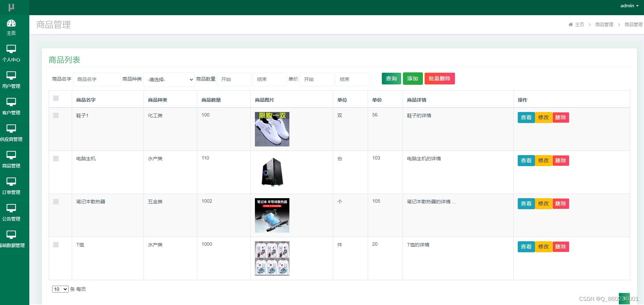Click 查看 for 笔记本散热器 row
The width and height of the screenshot is (644, 305).
[526, 204]
